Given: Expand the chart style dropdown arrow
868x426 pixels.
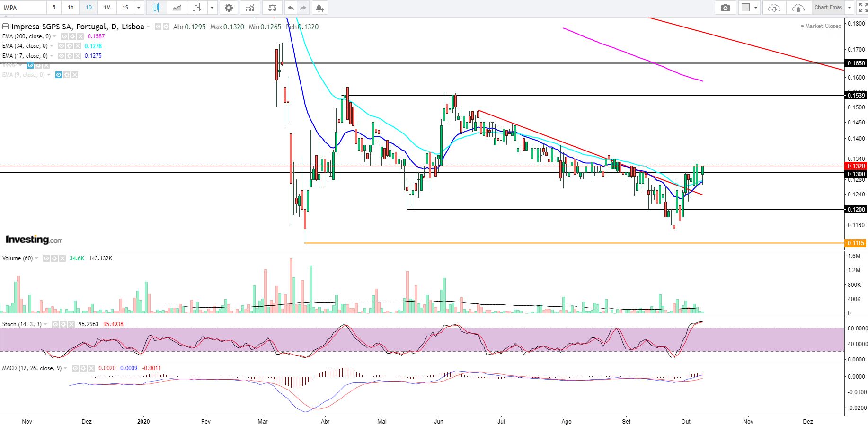Looking at the screenshot, I should click(x=212, y=8).
